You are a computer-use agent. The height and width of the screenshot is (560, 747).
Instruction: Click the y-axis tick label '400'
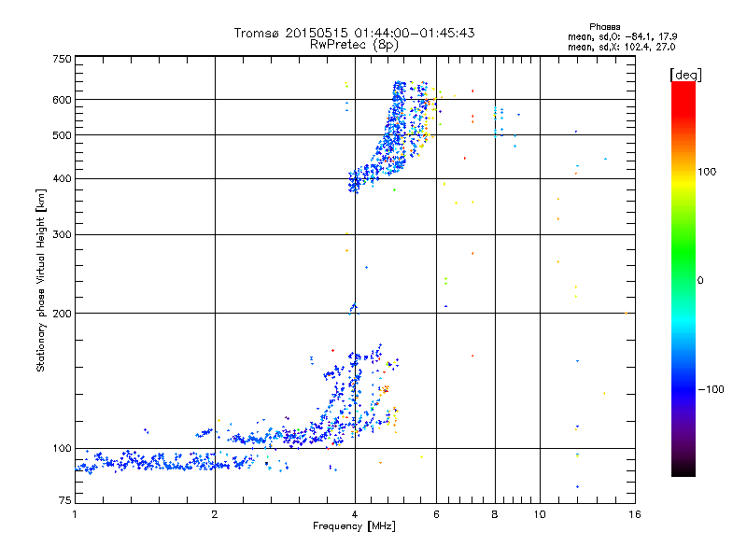62,179
